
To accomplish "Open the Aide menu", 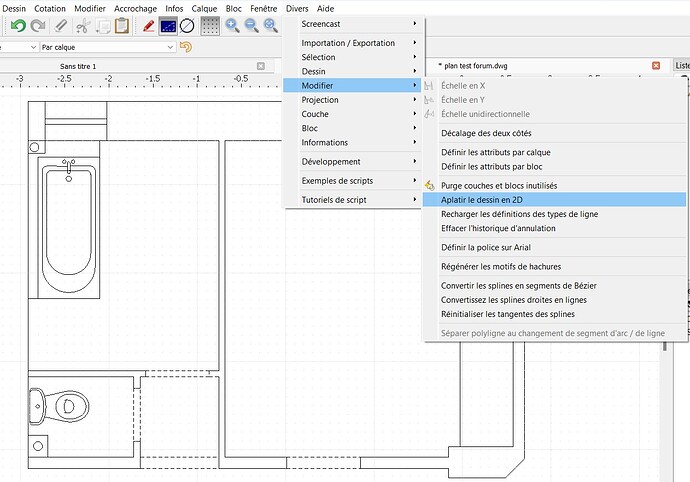I will click(x=325, y=8).
